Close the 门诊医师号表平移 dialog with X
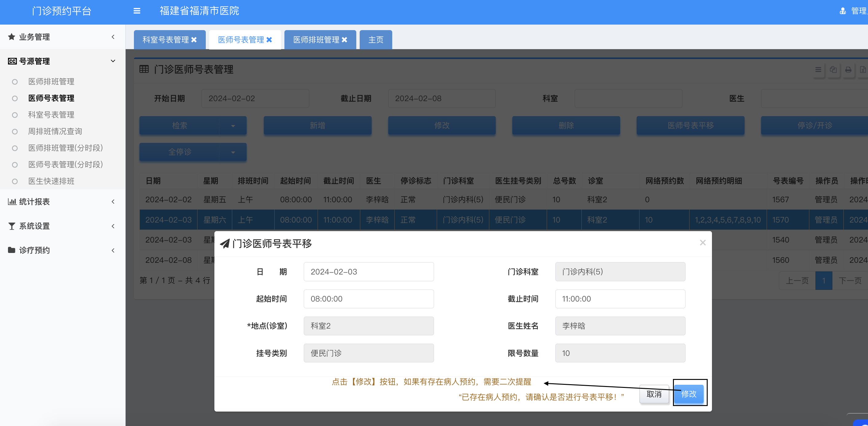The width and height of the screenshot is (868, 426). click(702, 243)
